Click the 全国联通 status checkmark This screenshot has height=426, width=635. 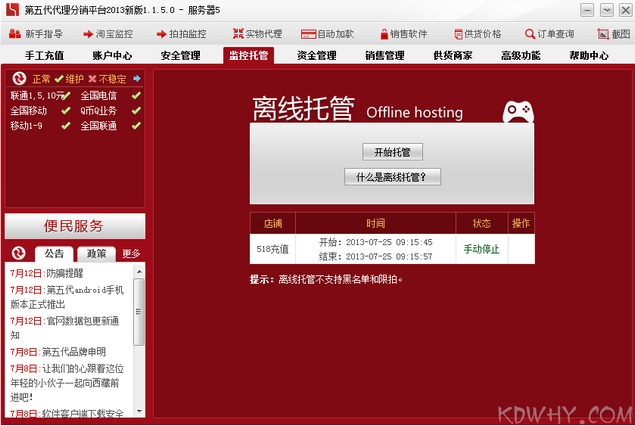pyautogui.click(x=135, y=126)
